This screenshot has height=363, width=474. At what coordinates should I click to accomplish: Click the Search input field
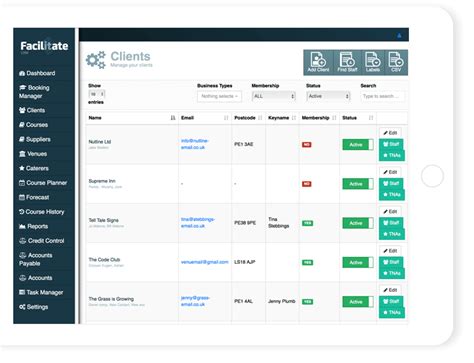pyautogui.click(x=383, y=96)
